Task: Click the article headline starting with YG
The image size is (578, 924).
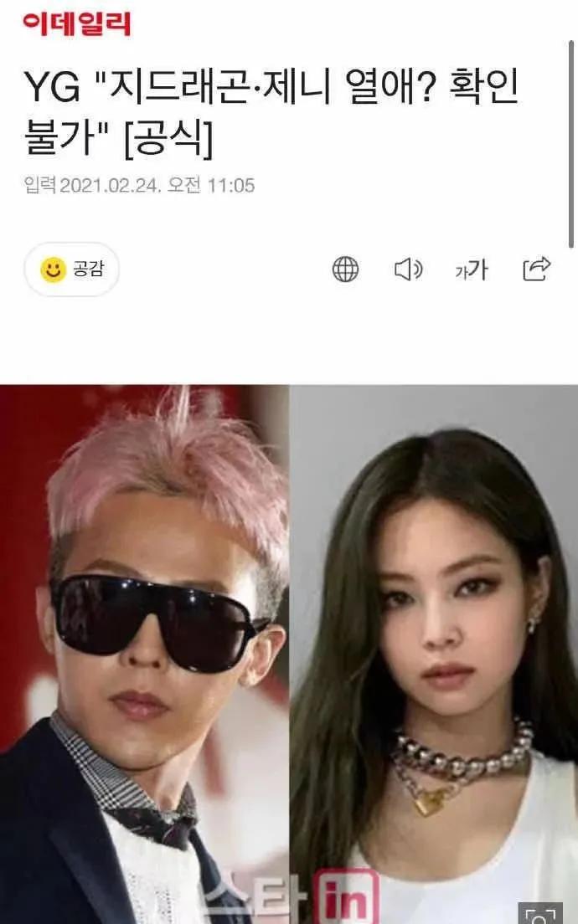Action: point(271,112)
